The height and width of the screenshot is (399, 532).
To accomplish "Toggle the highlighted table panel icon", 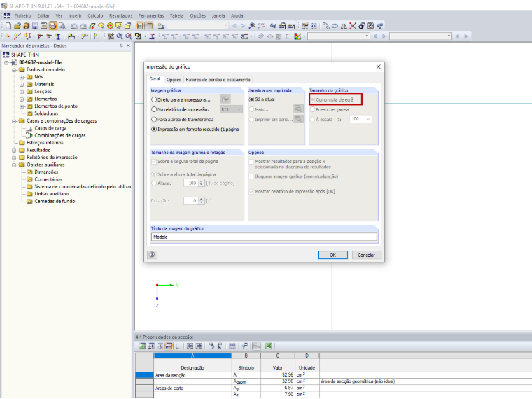I will pos(148,26).
